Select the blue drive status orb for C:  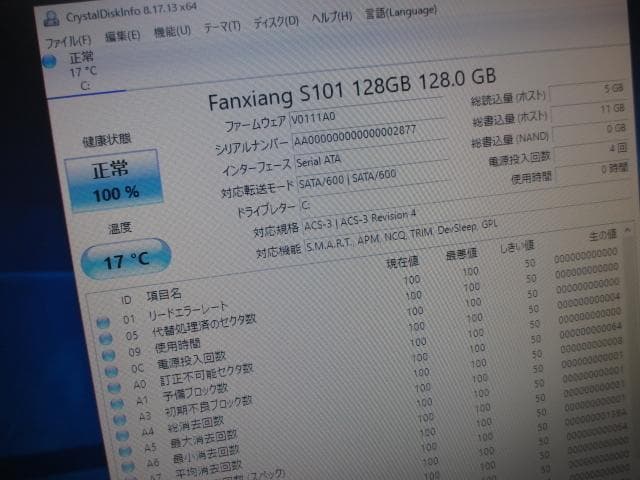click(50, 62)
